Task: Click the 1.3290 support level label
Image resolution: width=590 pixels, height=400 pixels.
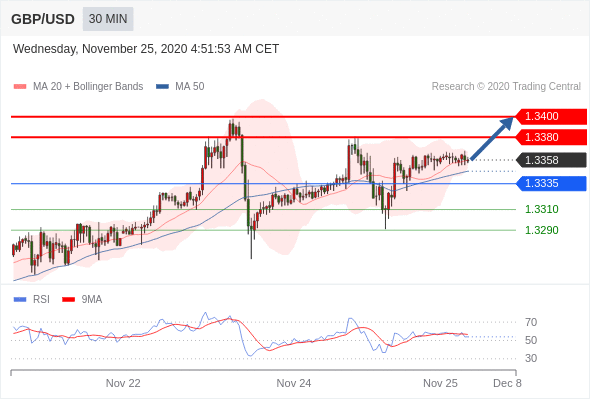Action: [x=541, y=230]
